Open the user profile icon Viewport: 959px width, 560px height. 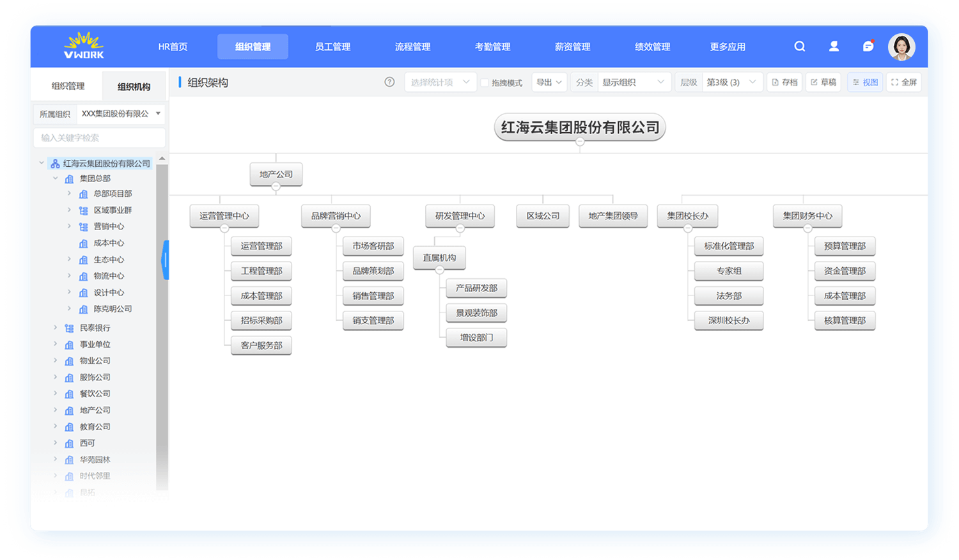pyautogui.click(x=834, y=46)
